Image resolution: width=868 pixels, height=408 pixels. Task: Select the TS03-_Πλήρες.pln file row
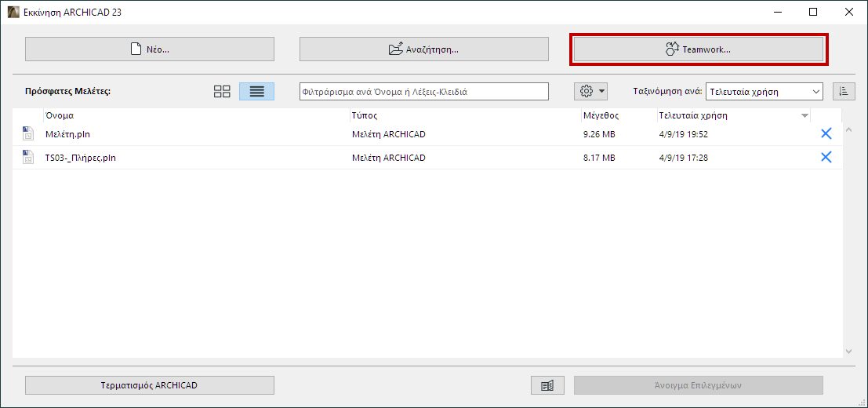pyautogui.click(x=427, y=158)
